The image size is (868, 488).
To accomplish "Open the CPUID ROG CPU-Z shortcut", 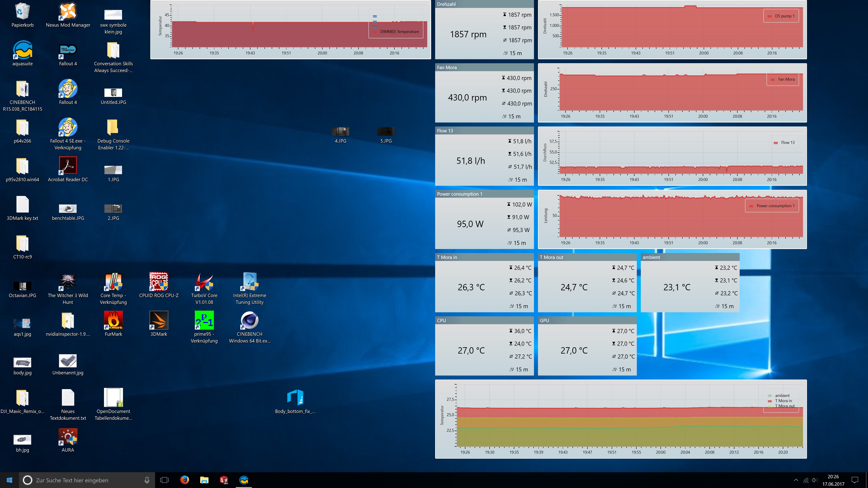I will click(x=159, y=282).
